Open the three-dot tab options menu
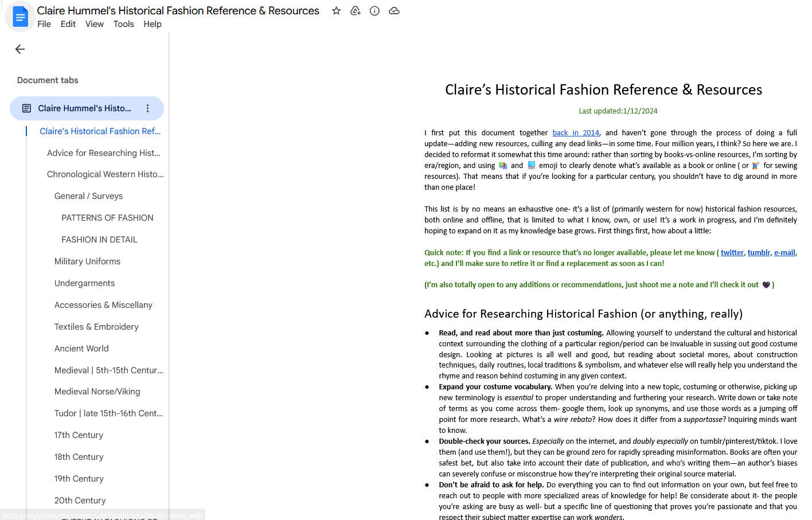This screenshot has height=520, width=812. (147, 108)
